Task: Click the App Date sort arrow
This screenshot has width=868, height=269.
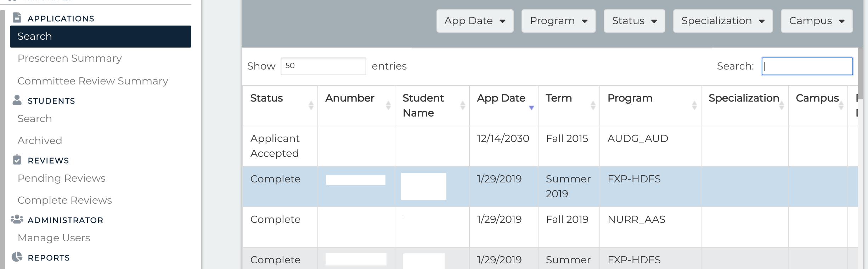Action: [531, 108]
